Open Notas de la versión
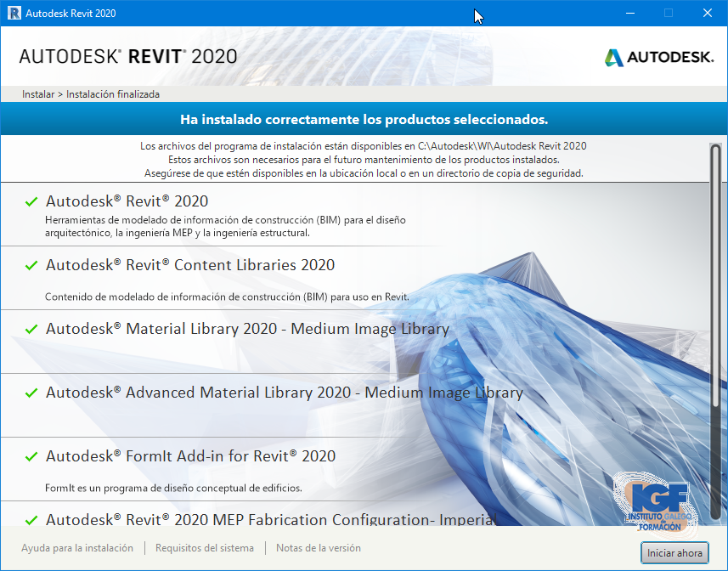This screenshot has width=728, height=571. pos(318,548)
